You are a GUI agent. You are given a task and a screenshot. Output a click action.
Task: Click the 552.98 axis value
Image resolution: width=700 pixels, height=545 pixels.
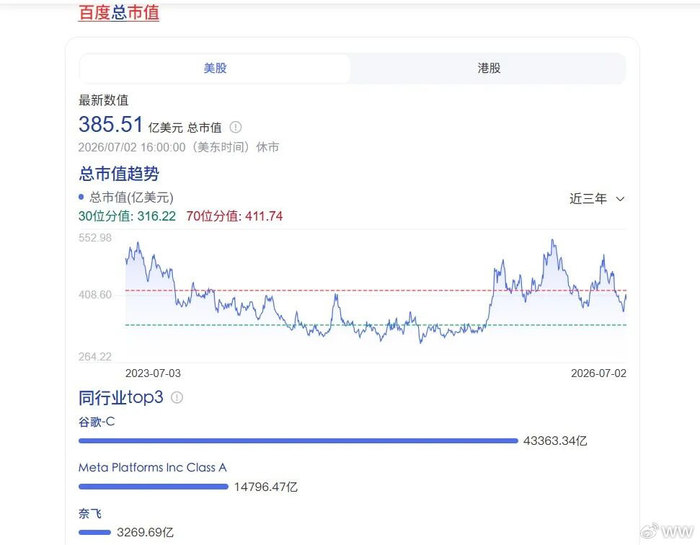(x=95, y=237)
